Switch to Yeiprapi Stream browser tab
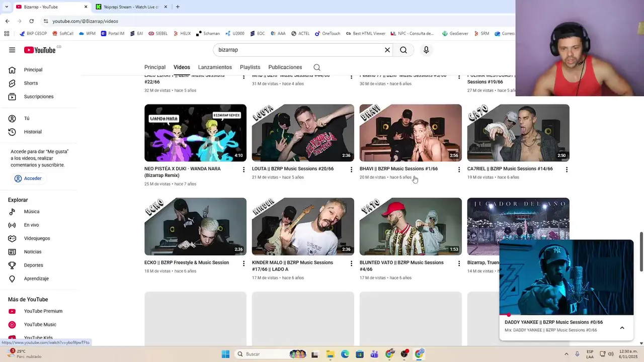 pos(131,7)
